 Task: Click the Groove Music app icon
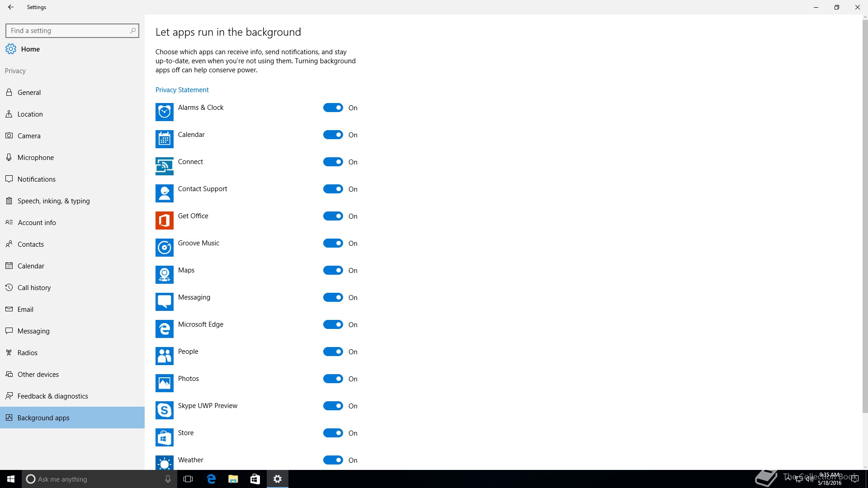click(x=164, y=247)
